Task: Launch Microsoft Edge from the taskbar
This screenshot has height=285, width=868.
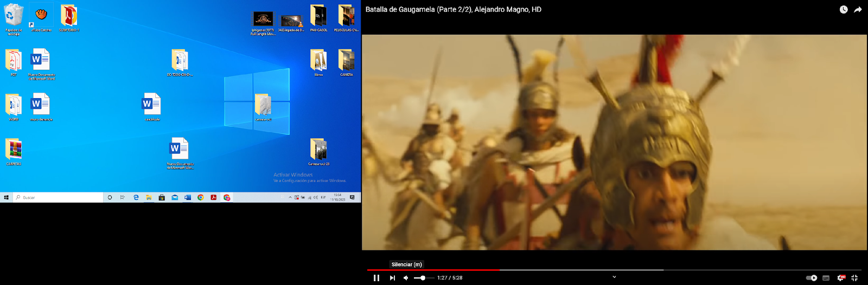Action: 136,197
